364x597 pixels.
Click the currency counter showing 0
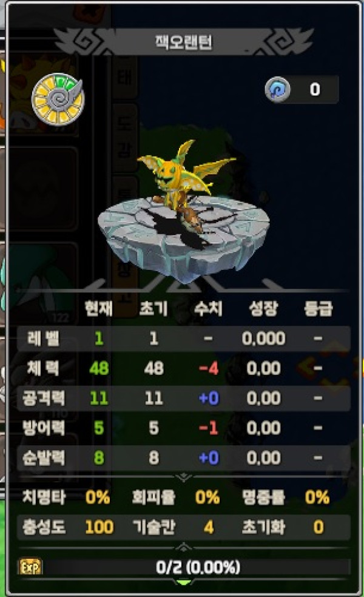pos(314,89)
